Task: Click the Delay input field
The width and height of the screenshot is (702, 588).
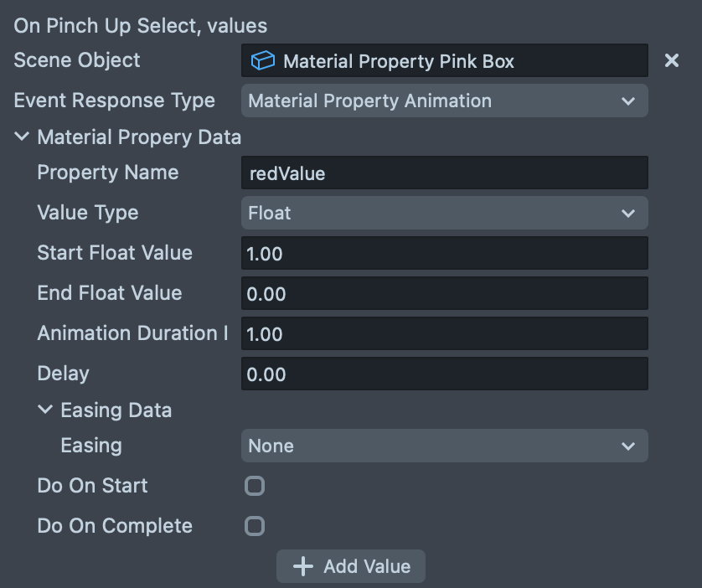Action: pos(444,374)
